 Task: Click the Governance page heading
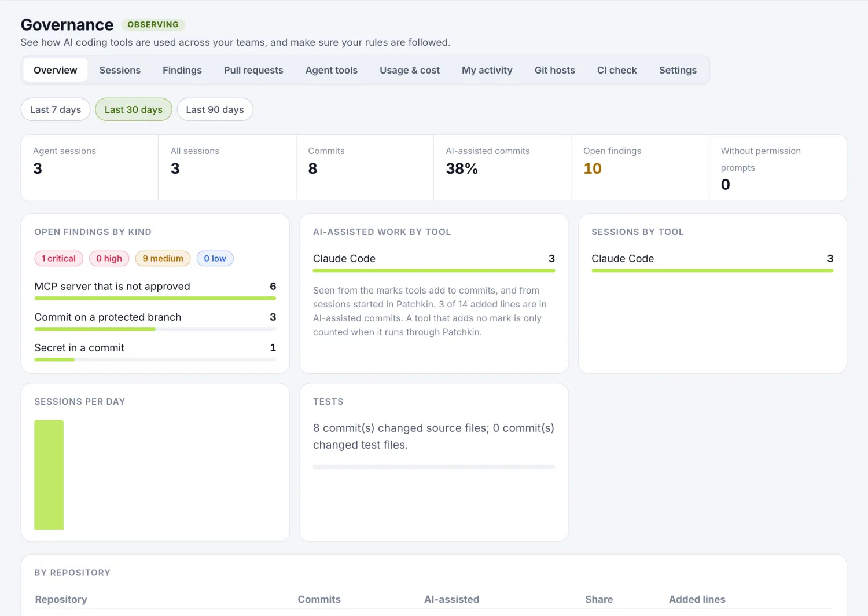[x=67, y=25]
